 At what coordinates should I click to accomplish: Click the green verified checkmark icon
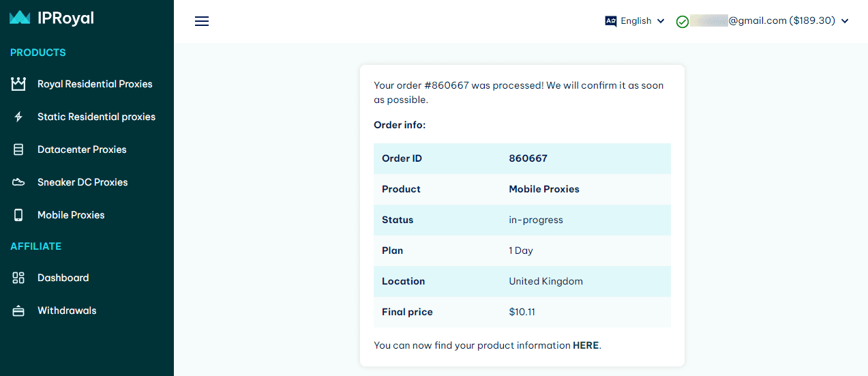pyautogui.click(x=682, y=22)
